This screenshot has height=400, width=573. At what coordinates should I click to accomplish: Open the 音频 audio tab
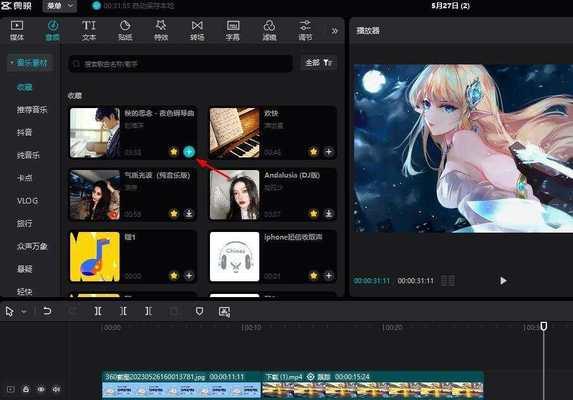[x=53, y=30]
